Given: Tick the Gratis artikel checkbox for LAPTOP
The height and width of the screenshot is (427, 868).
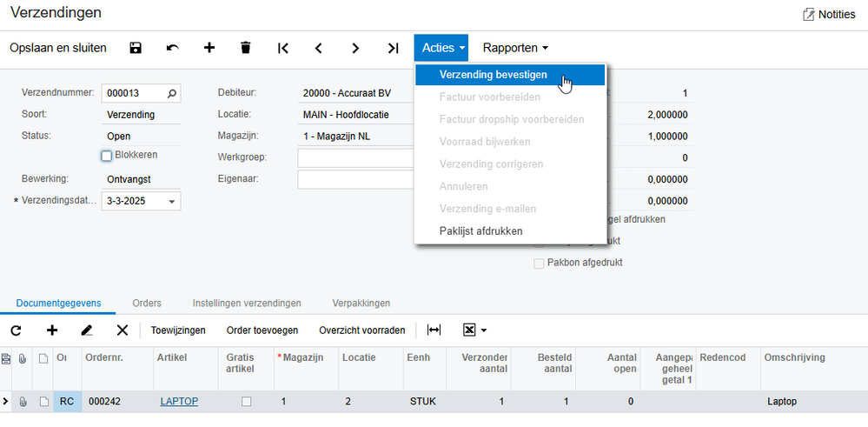Looking at the screenshot, I should pos(246,402).
